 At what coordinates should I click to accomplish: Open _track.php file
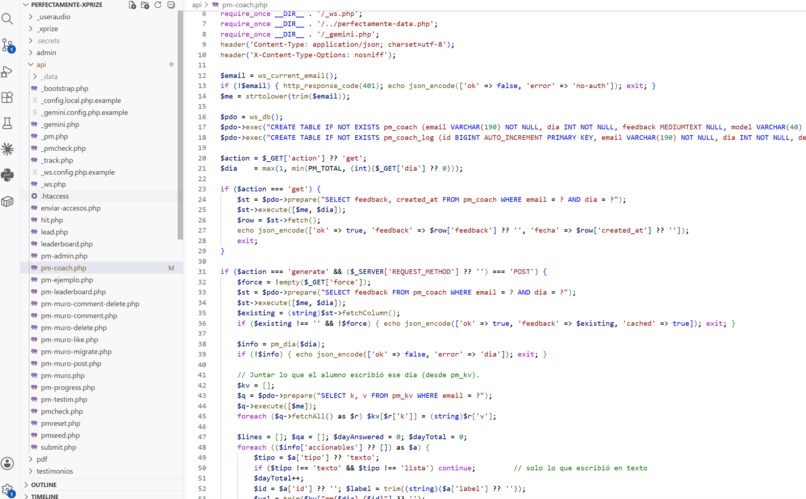click(x=57, y=160)
